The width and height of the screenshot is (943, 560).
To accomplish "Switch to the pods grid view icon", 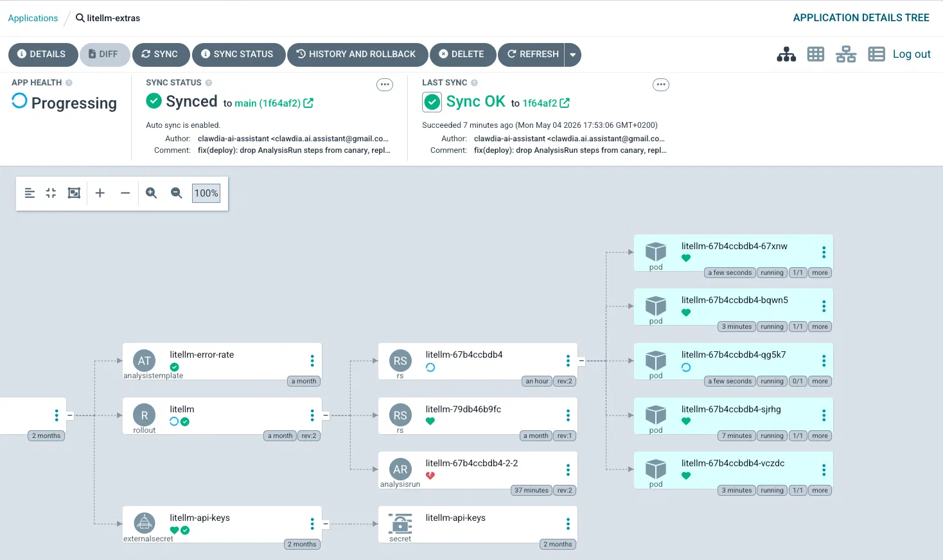I will coord(816,55).
